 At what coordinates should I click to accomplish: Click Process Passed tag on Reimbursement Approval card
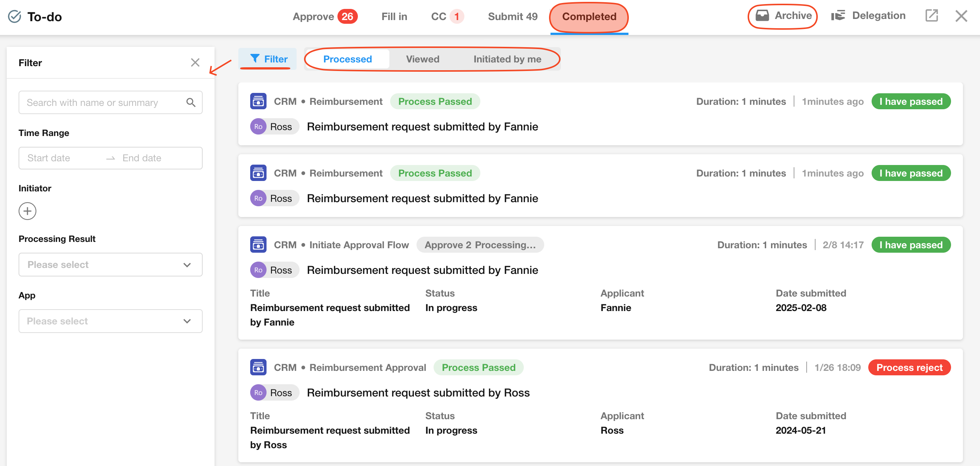point(478,367)
